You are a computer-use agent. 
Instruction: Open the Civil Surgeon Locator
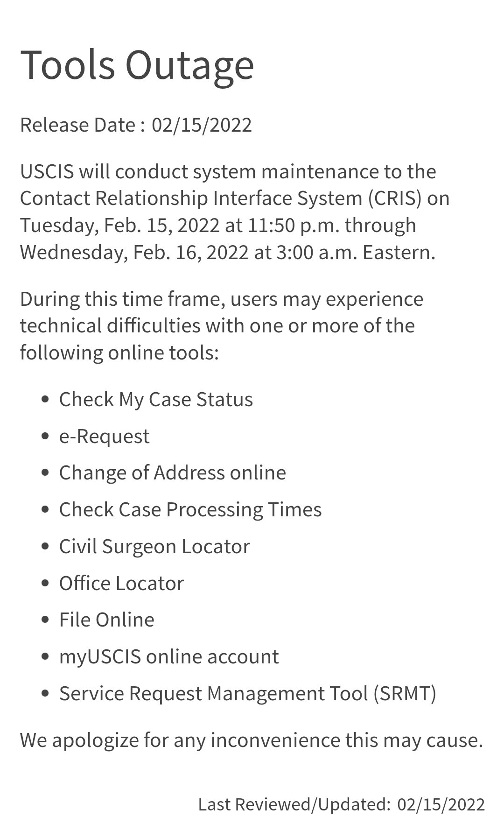(x=154, y=547)
